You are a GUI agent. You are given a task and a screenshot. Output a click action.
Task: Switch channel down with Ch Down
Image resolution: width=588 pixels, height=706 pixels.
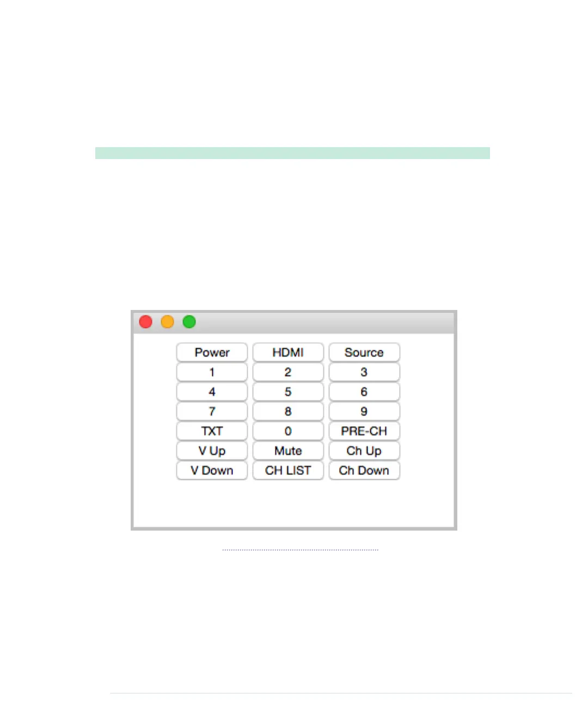(364, 470)
